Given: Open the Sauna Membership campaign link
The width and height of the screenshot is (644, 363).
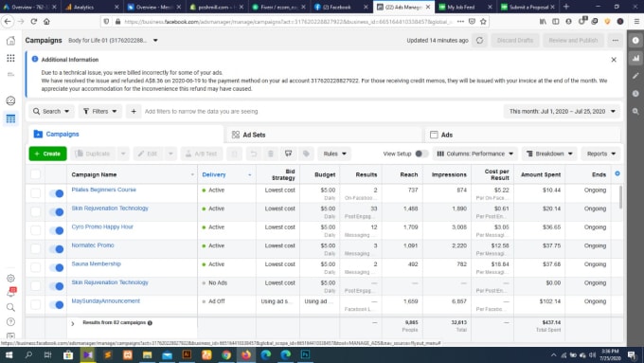Looking at the screenshot, I should (x=96, y=263).
